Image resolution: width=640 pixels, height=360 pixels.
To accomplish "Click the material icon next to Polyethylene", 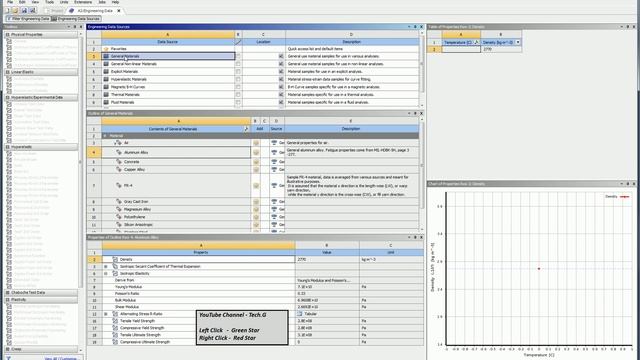I will click(x=119, y=217).
